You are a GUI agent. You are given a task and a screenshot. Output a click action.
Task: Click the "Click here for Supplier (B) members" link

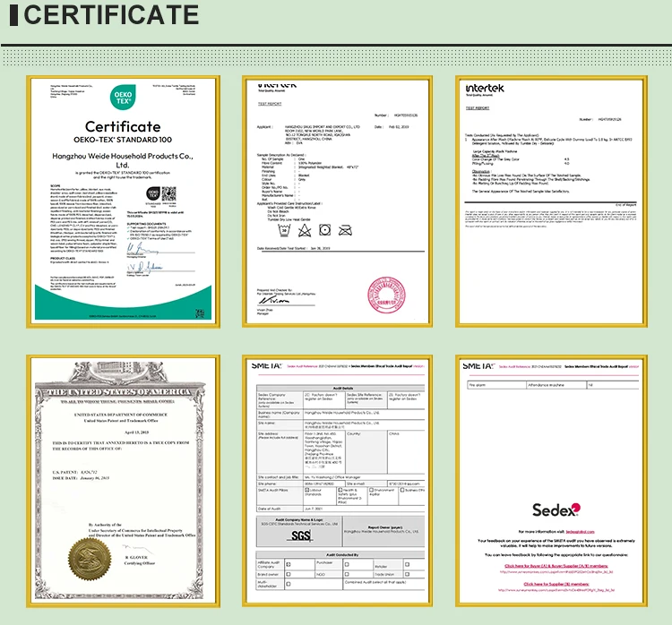pyautogui.click(x=556, y=584)
